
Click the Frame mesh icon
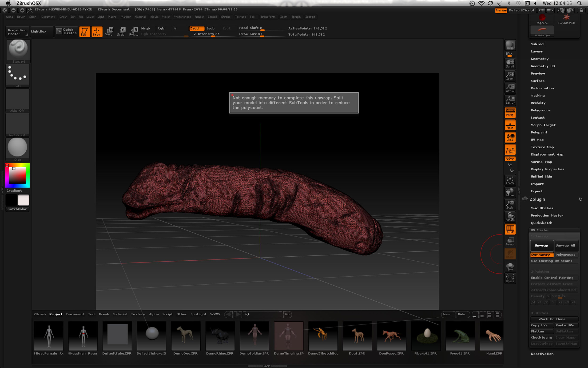click(x=510, y=180)
